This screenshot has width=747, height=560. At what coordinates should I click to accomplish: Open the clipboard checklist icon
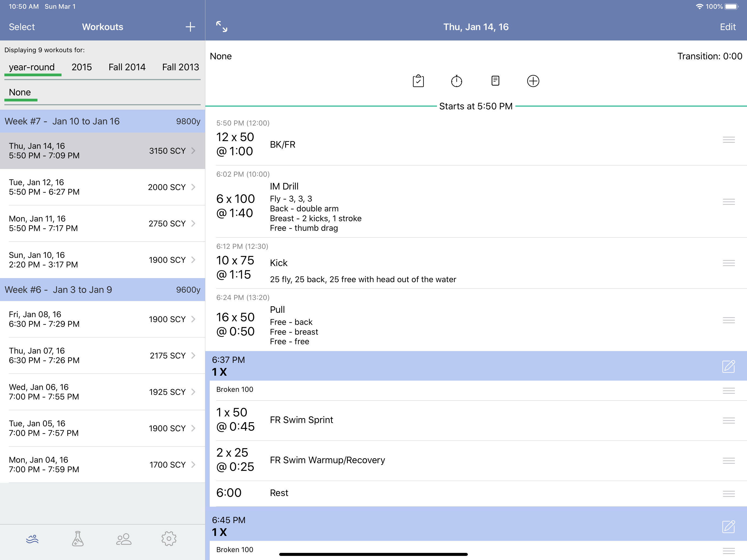coord(418,81)
